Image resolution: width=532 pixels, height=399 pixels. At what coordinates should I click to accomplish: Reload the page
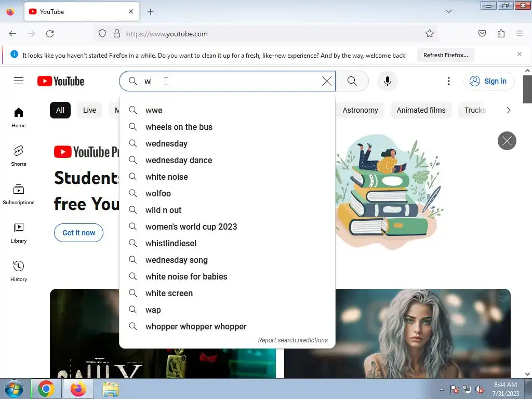pyautogui.click(x=50, y=34)
